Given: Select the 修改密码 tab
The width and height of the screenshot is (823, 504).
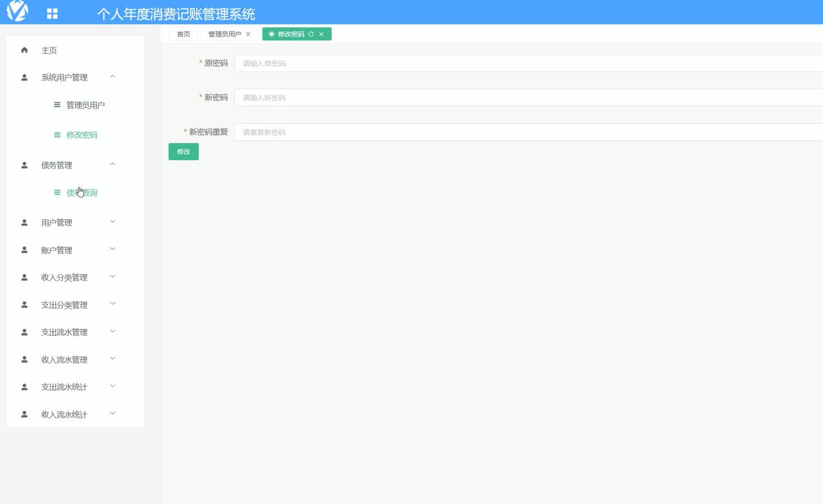Looking at the screenshot, I should [x=297, y=34].
